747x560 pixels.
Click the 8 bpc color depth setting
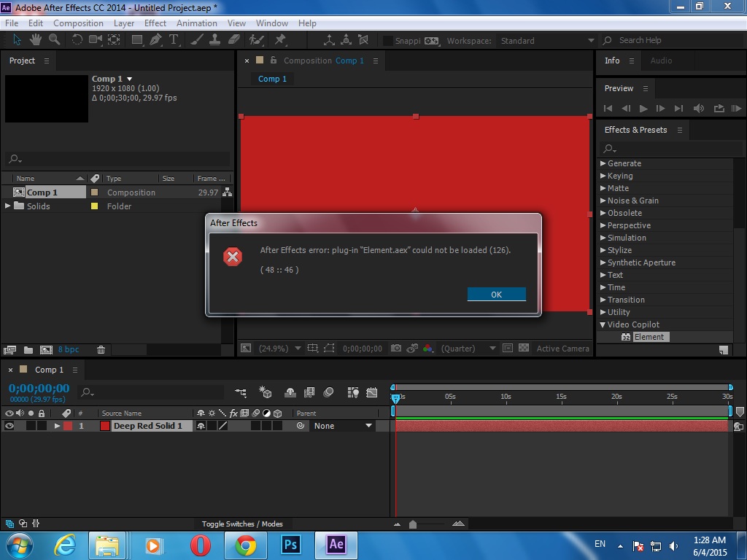[69, 349]
